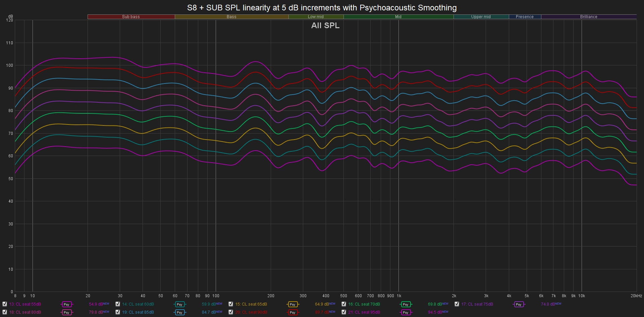This screenshot has width=644, height=317.
Task: Select the Sub bass frequency band
Action: click(131, 17)
